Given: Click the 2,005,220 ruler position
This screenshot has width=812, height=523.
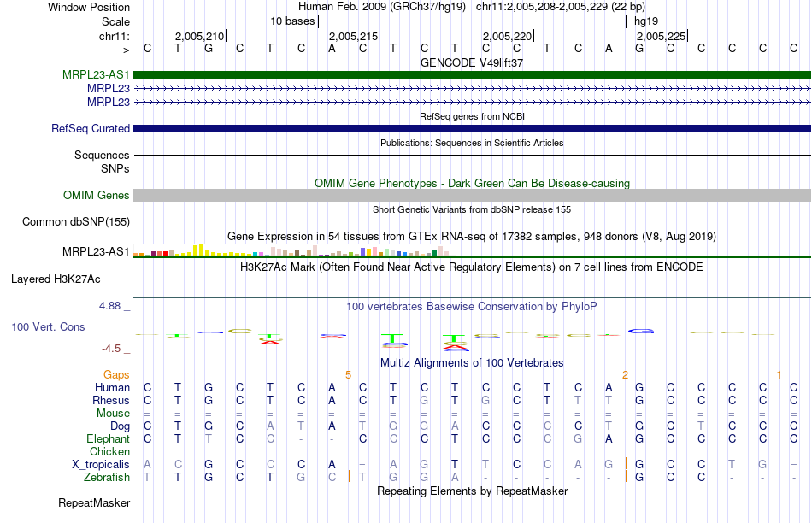Looking at the screenshot, I should (x=507, y=36).
